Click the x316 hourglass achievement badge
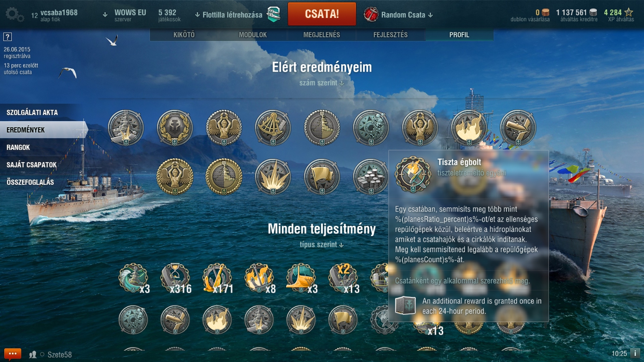 [175, 278]
